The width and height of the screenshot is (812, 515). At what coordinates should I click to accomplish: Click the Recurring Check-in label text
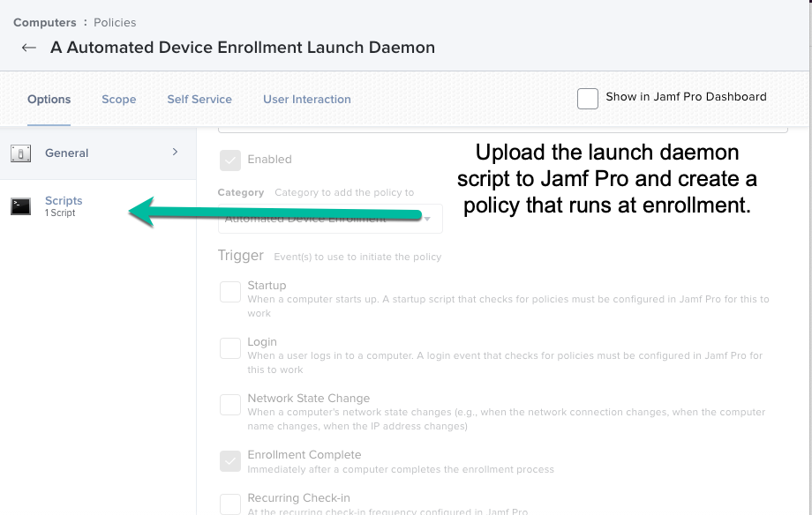pos(299,498)
